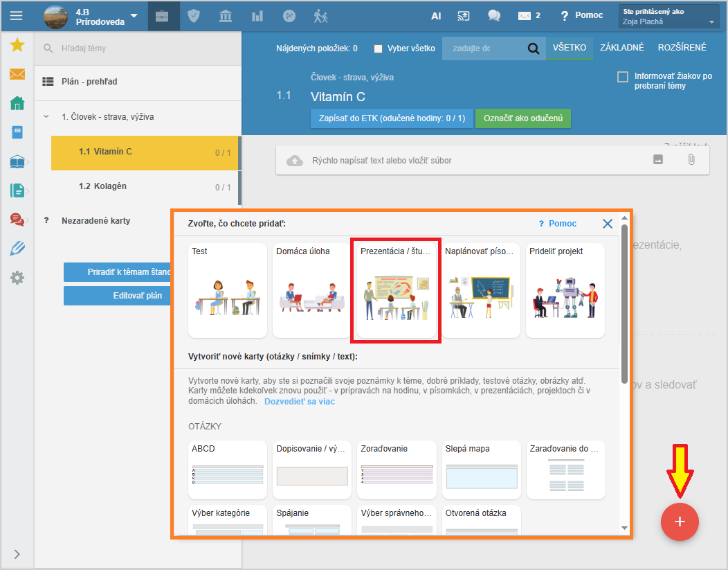Collapse the '1. Človek - strava, výživa' chapter
Screen dimensions: 728x570
coord(46,117)
